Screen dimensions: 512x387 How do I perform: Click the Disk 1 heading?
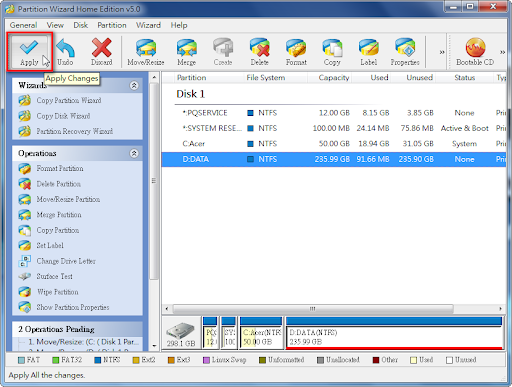(190, 94)
